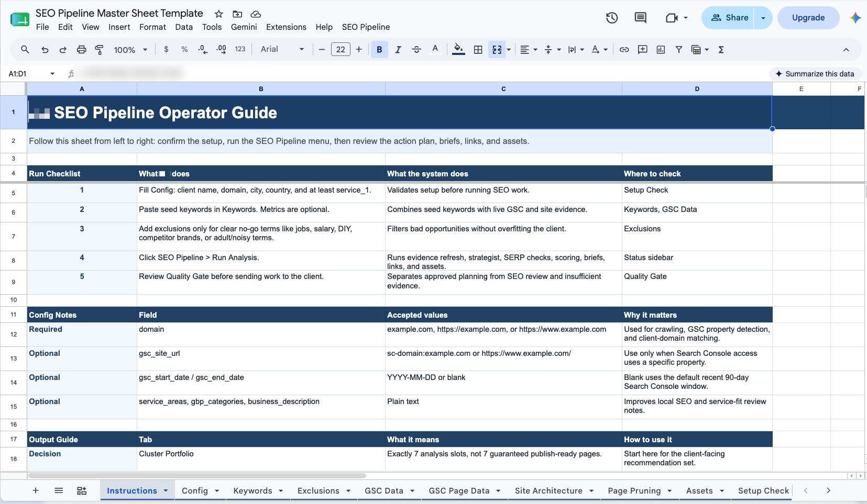
Task: Insert a link
Action: 624,50
